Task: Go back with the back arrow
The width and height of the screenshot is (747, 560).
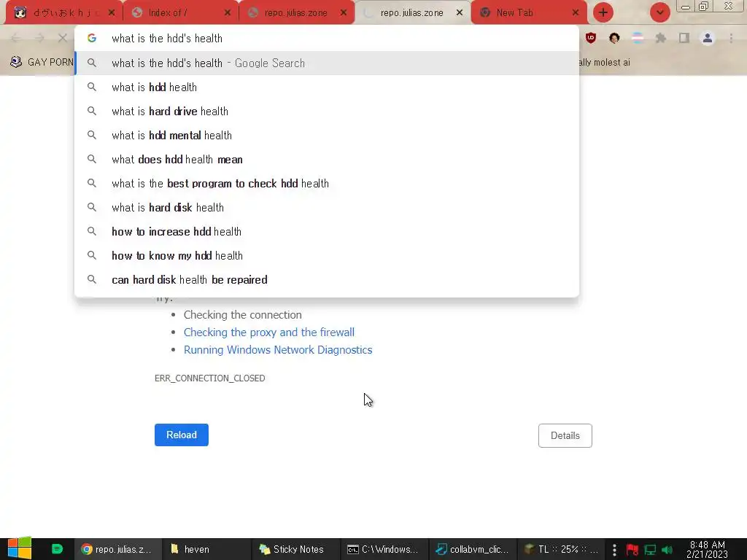Action: (x=15, y=38)
